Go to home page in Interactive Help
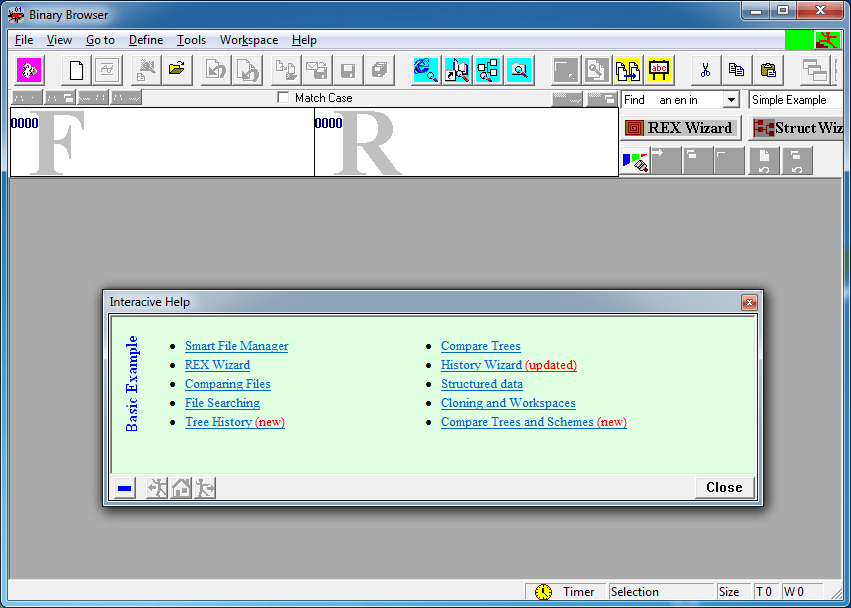 [181, 488]
